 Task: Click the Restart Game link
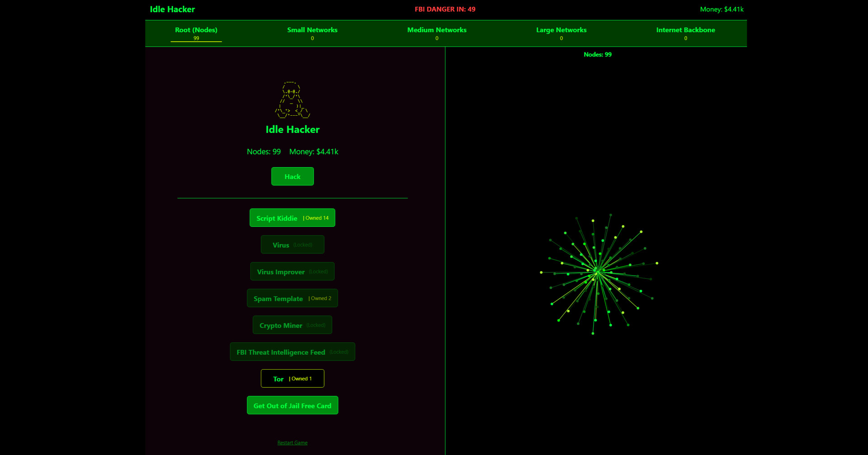[292, 443]
